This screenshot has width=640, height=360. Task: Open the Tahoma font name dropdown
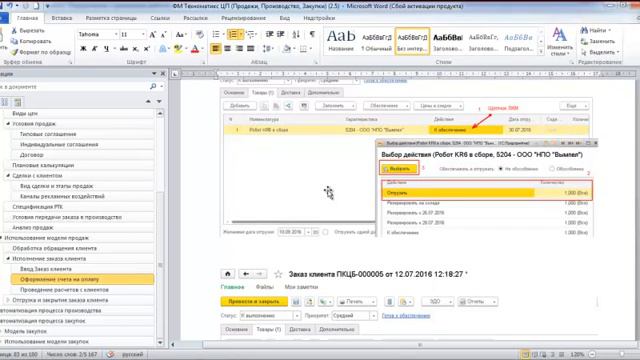(116, 35)
